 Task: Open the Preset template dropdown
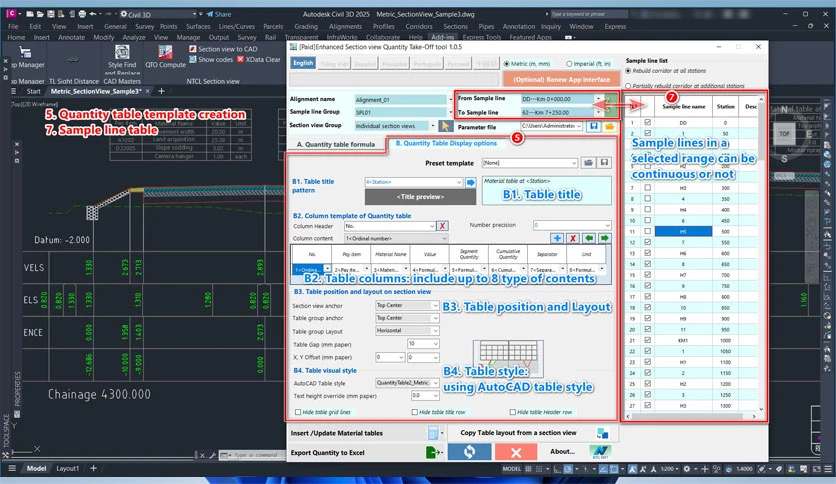tap(574, 163)
